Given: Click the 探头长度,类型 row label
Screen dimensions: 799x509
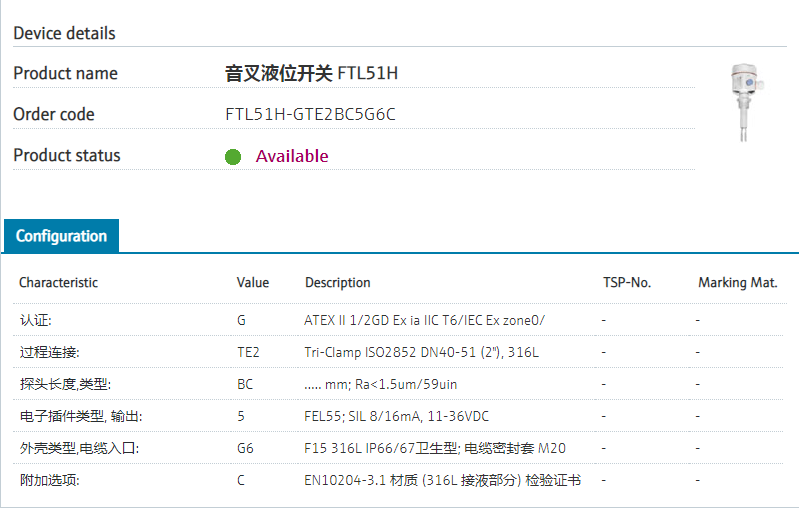Looking at the screenshot, I should 64,384.
